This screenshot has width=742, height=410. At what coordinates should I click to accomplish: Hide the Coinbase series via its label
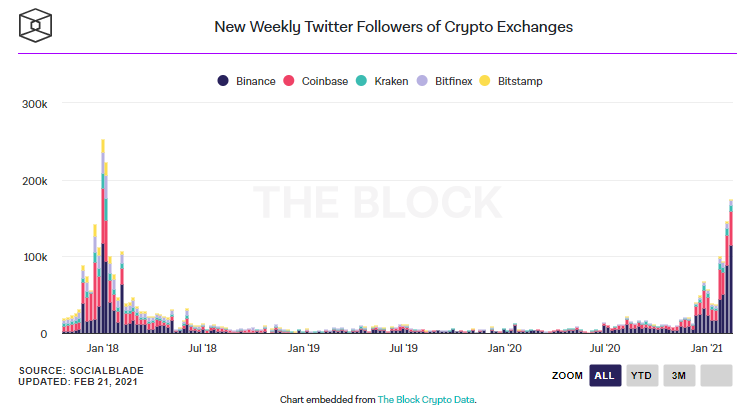(324, 80)
